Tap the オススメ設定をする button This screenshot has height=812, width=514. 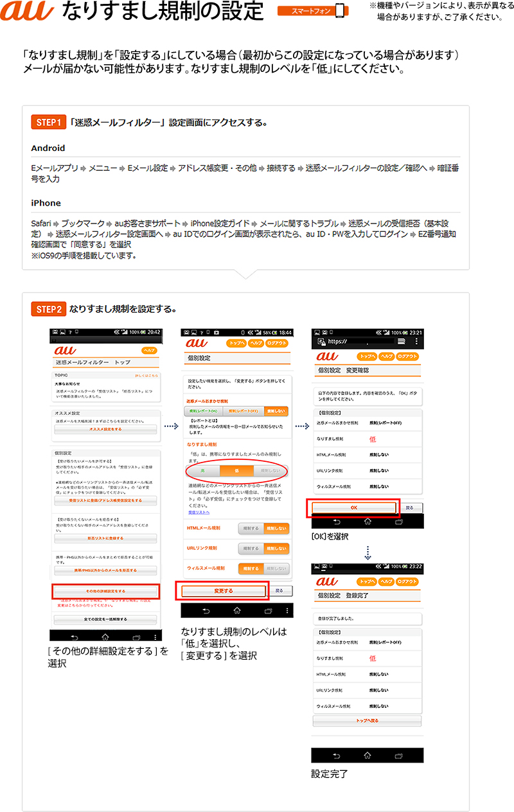(105, 428)
